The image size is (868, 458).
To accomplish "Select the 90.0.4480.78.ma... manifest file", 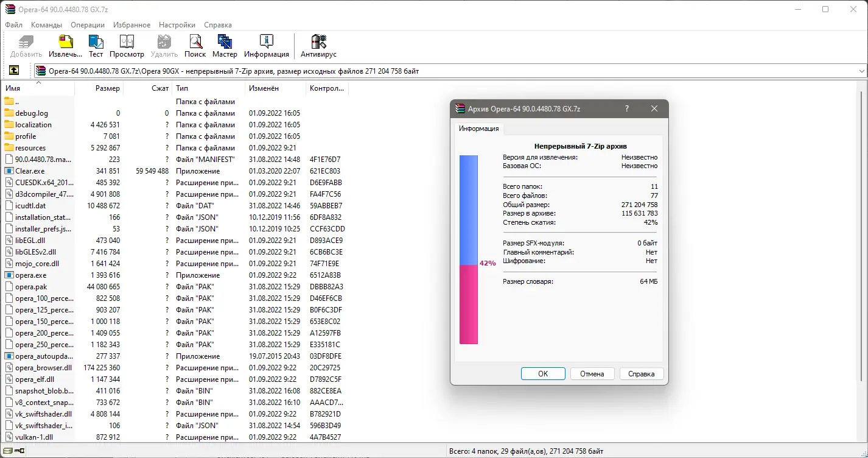I will tap(44, 160).
